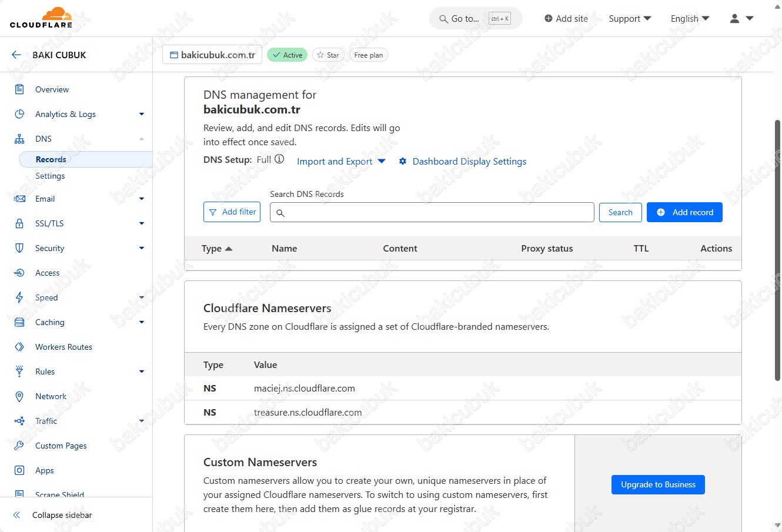Sort records by Type column
The width and height of the screenshot is (782, 532).
(x=217, y=249)
